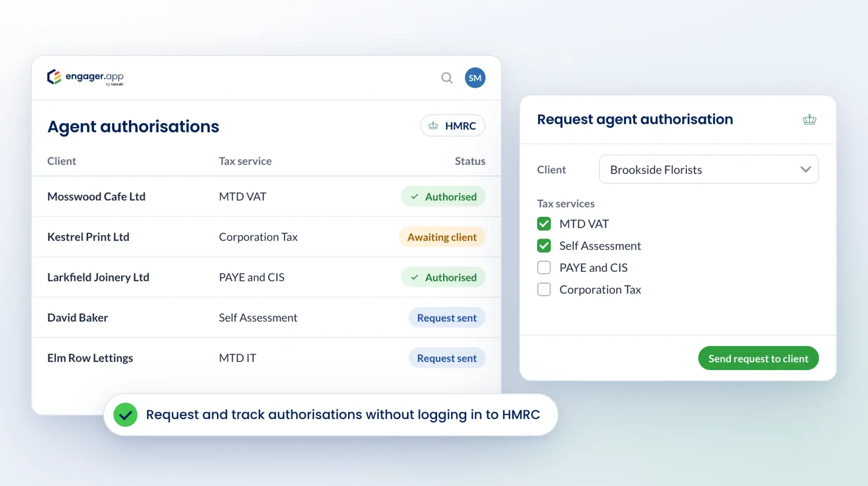
Task: Open the Elm Row Lettings row
Action: [x=266, y=358]
